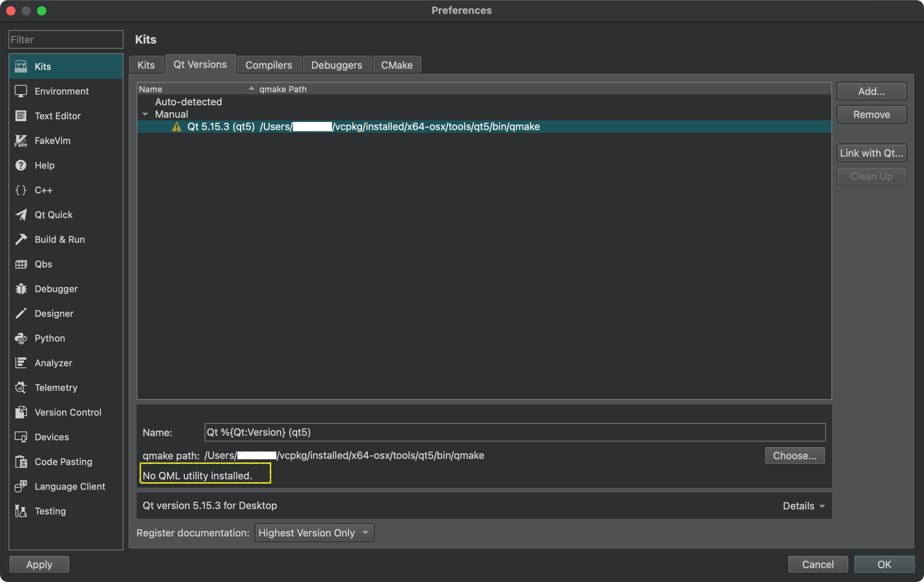
Task: Select the Designer pencil icon
Action: tap(21, 314)
